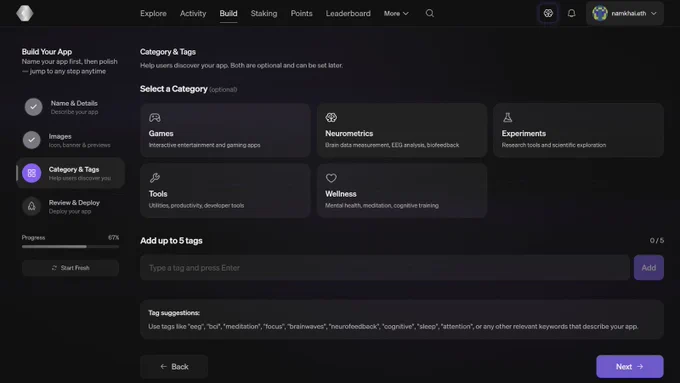Open the search magnifier icon
The width and height of the screenshot is (680, 383).
coord(429,13)
